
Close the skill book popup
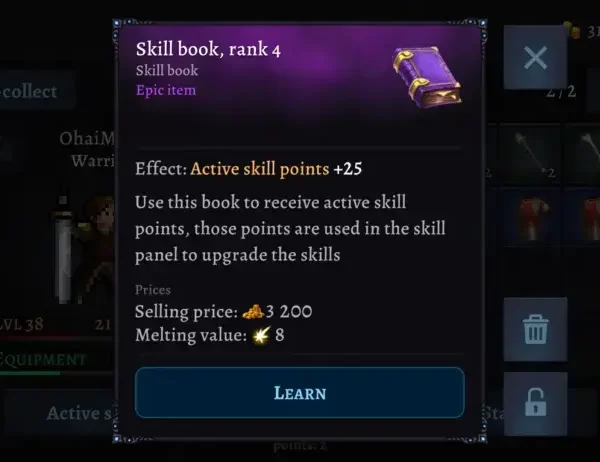[535, 58]
